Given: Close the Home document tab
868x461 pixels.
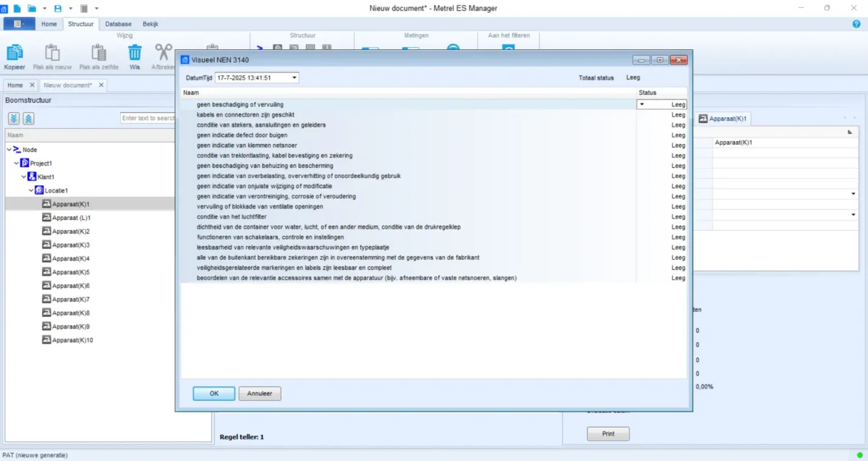Looking at the screenshot, I should [32, 85].
